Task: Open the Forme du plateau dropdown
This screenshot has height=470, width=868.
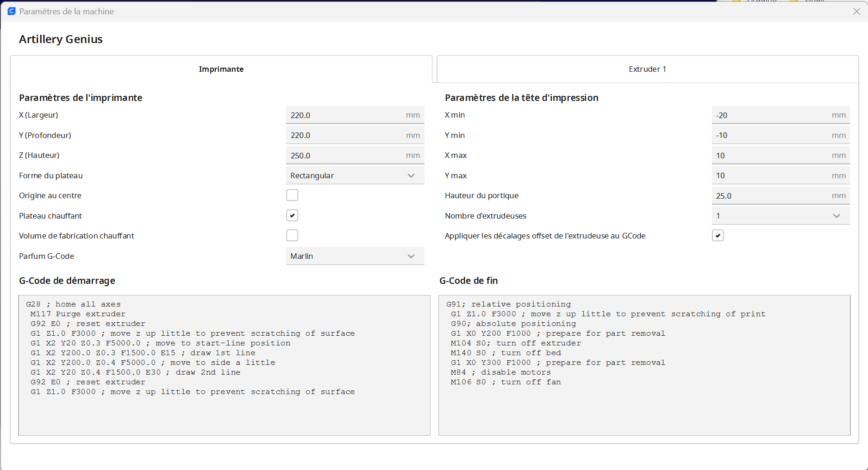Action: click(x=355, y=175)
